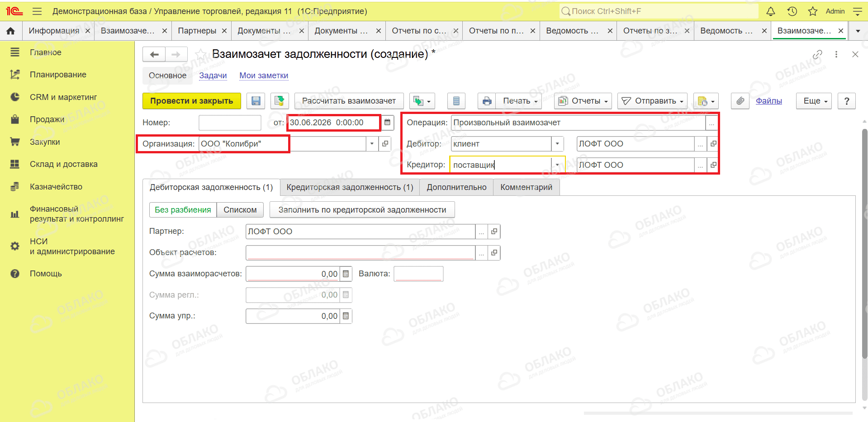
Task: Open the Кредитор partner record icon
Action: [713, 165]
